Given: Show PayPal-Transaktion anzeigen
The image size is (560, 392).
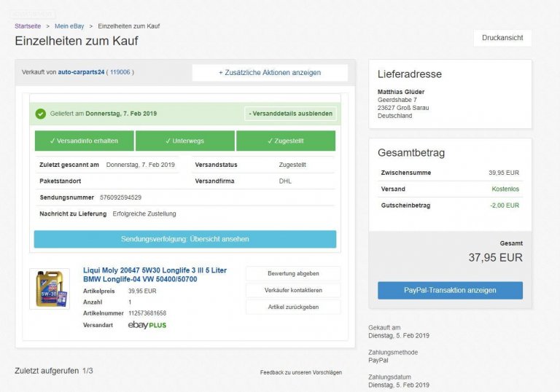Looking at the screenshot, I should point(450,290).
